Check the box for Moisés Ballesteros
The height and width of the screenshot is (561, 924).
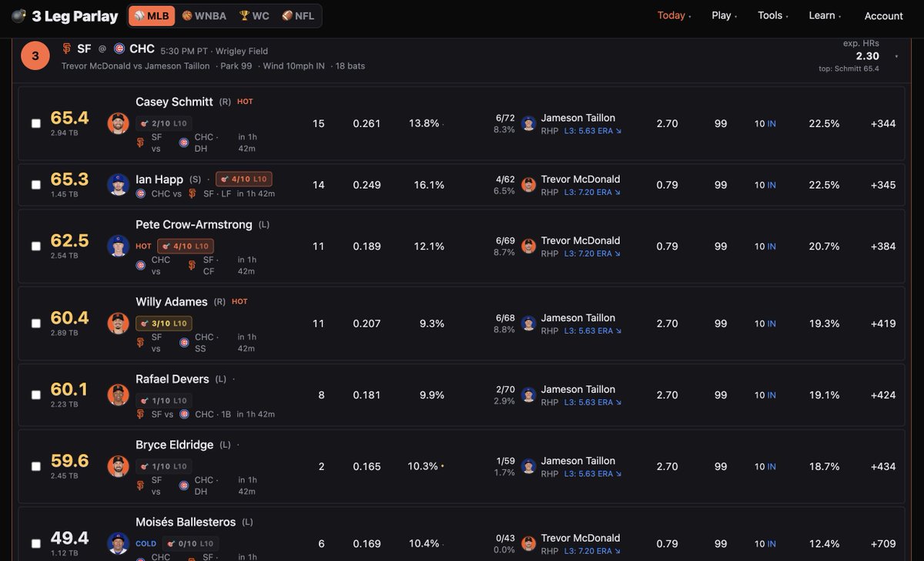click(x=36, y=543)
